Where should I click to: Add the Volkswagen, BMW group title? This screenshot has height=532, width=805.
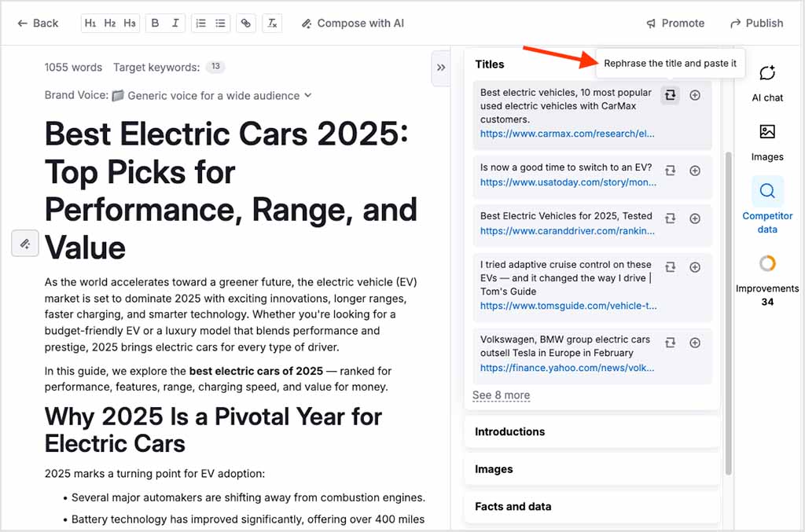(695, 343)
